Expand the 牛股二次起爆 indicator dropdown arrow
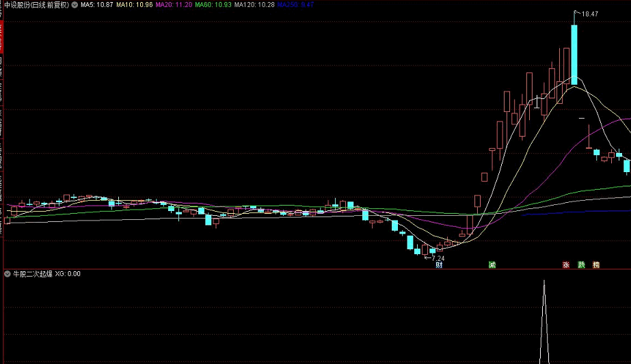The width and height of the screenshot is (631, 364). (8, 274)
